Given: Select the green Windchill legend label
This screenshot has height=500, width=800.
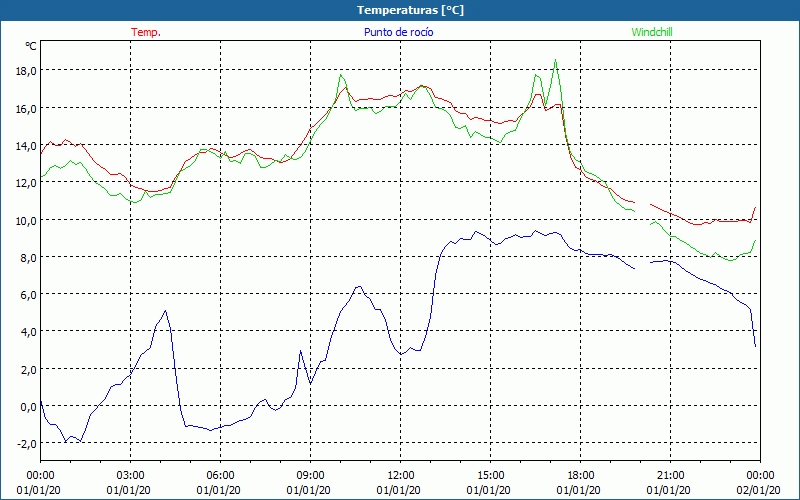Looking at the screenshot, I should (x=652, y=32).
